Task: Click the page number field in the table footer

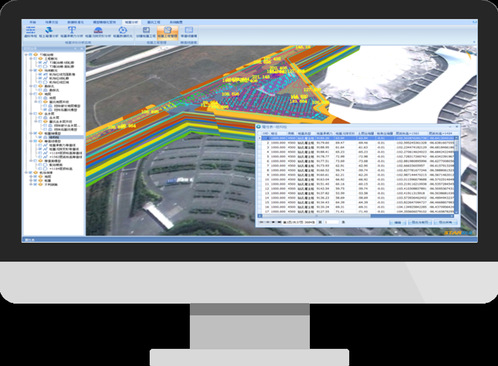Action: 331,222
